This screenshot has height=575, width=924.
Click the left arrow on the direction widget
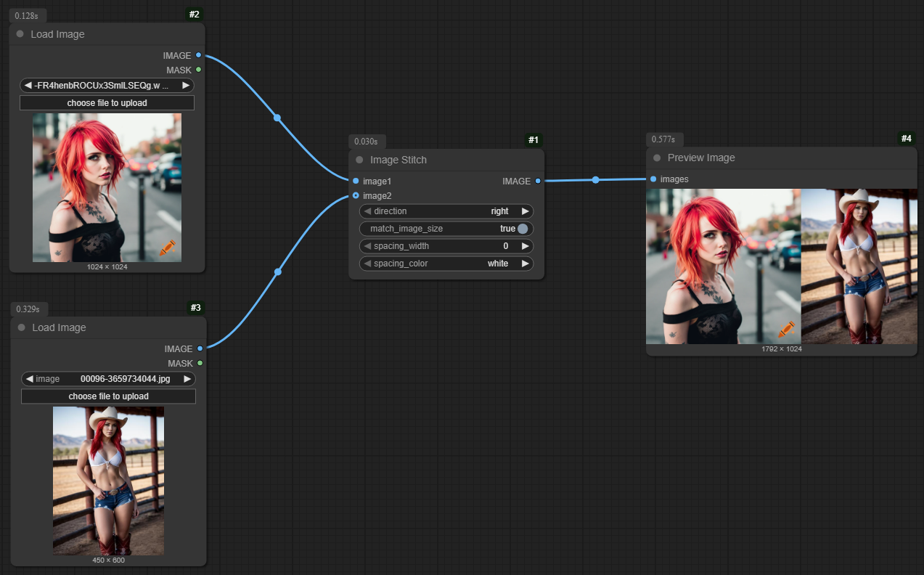click(x=367, y=211)
